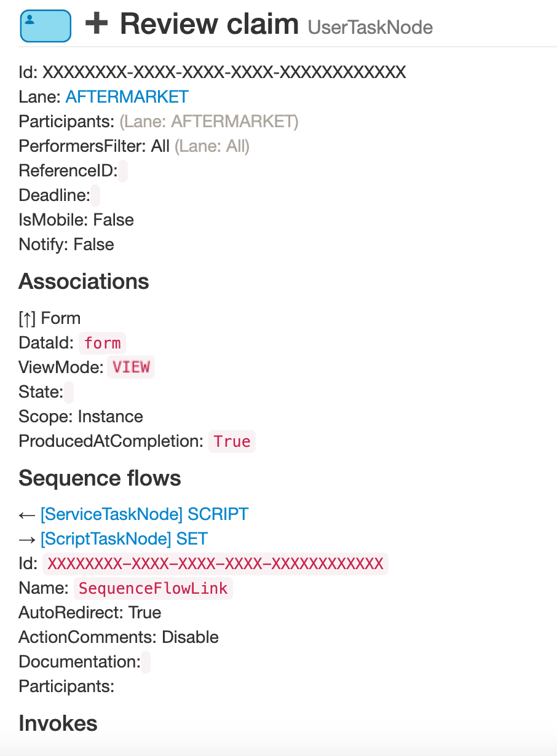Click the empty Documentation value field

pyautogui.click(x=146, y=662)
